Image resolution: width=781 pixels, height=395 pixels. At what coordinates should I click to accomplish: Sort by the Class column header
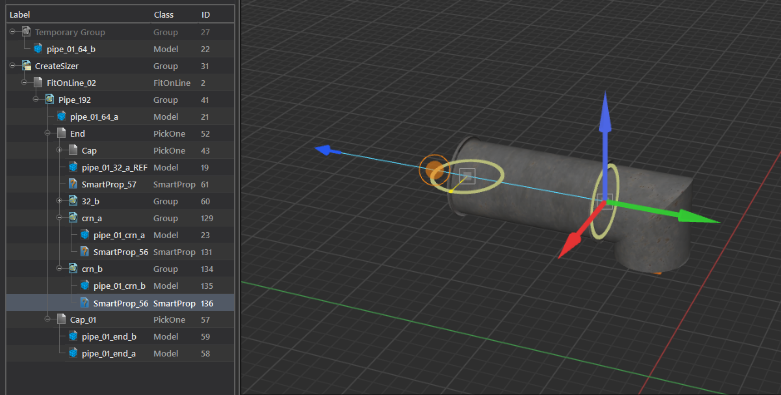pos(163,15)
